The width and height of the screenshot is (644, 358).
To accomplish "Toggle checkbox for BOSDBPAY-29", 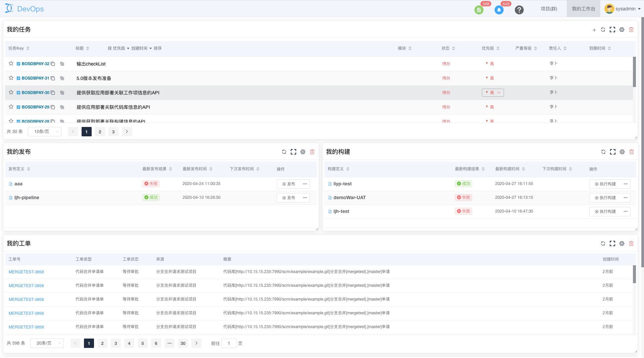I will tap(18, 107).
